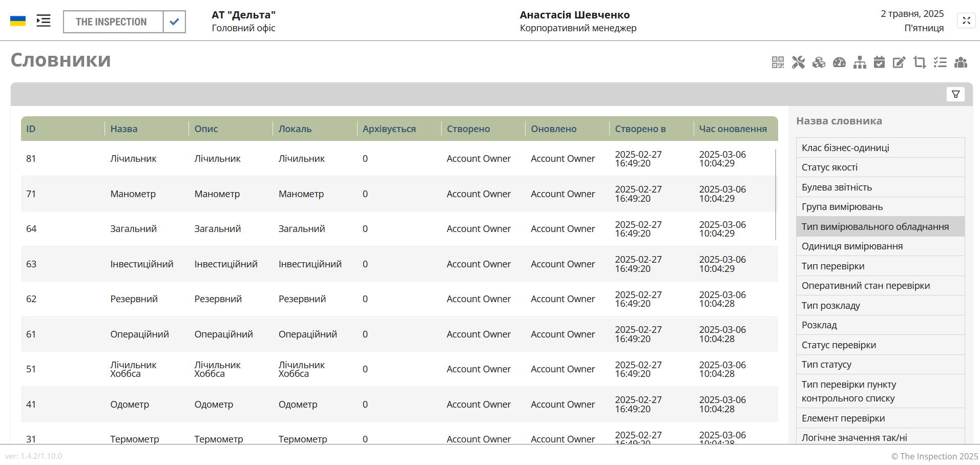Click the checkmark beside THE INSPECTION logo
This screenshot has width=980, height=465.
pos(174,22)
